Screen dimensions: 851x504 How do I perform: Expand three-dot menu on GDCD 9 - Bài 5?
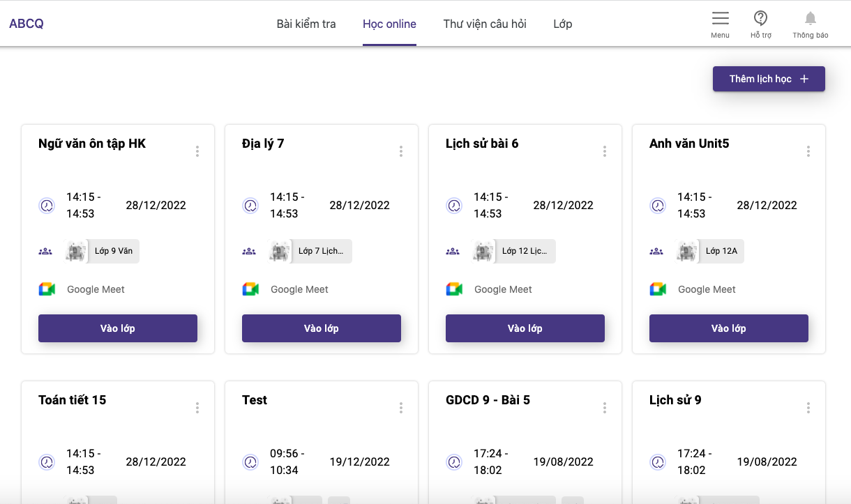tap(605, 408)
